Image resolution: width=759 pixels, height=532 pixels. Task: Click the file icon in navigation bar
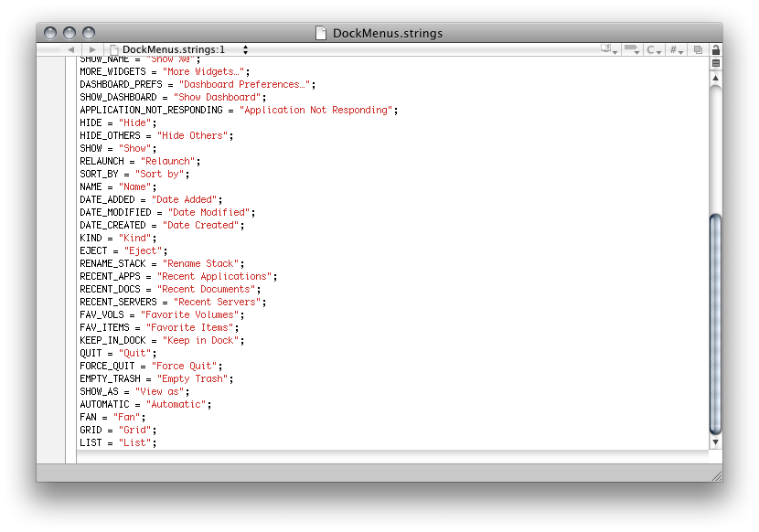114,49
